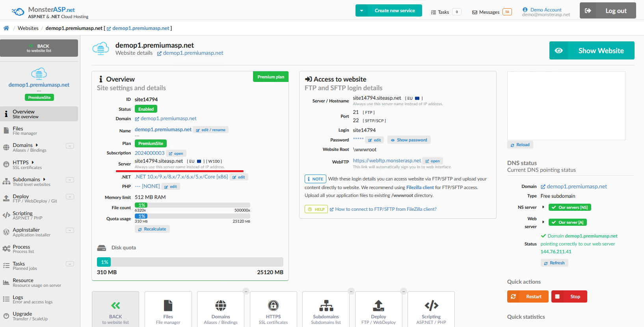The image size is (644, 327).
Task: Open Domains tile at bottom
Action: [x=221, y=309]
